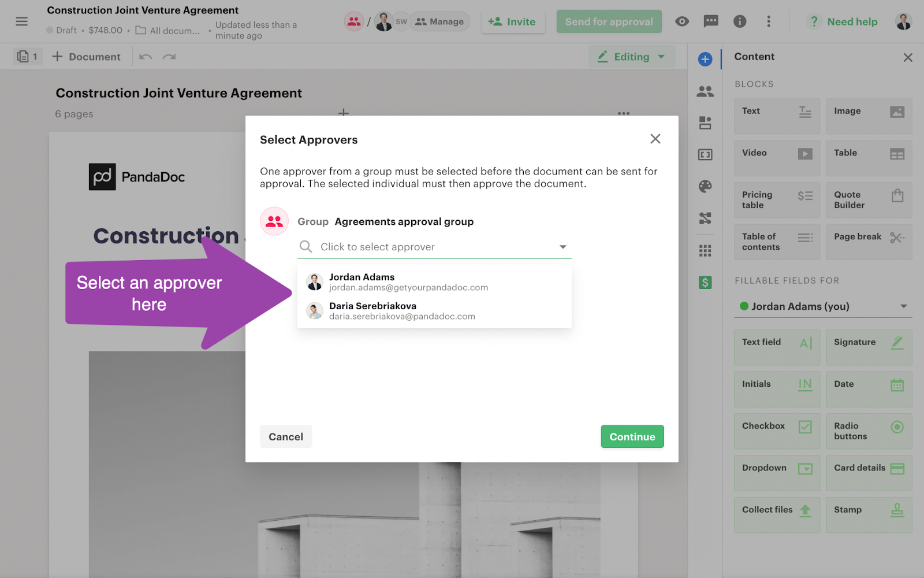Open the hamburger main menu
Viewport: 924px width, 578px height.
tap(21, 21)
